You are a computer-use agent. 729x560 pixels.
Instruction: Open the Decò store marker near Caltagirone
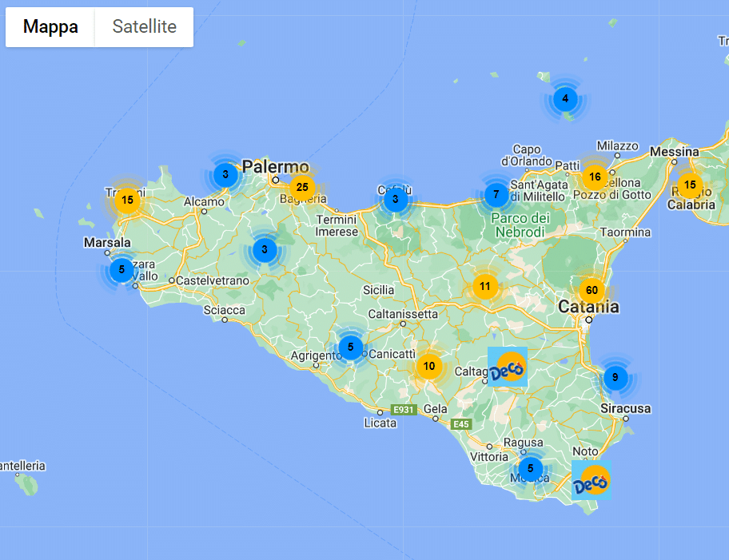(508, 367)
